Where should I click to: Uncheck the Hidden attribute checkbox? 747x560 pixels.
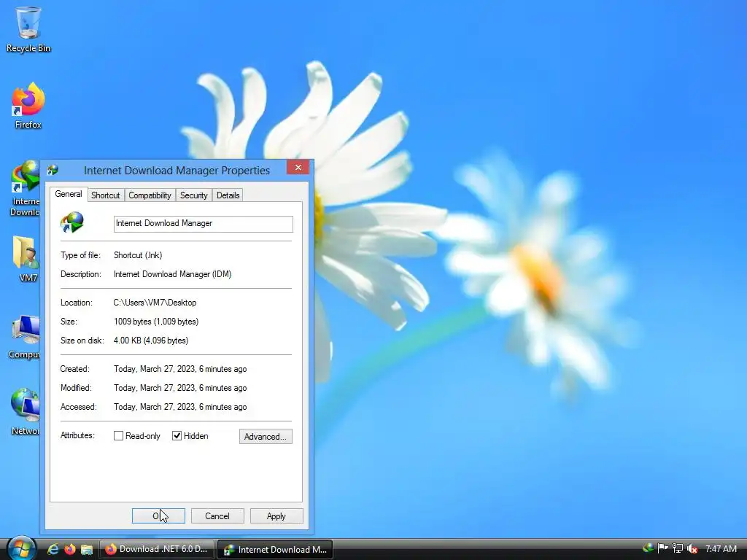177,436
